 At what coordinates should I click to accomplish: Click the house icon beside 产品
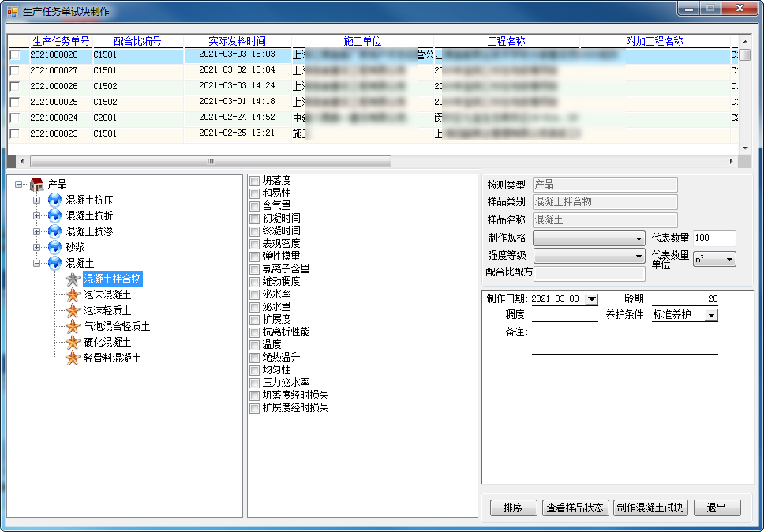[x=36, y=184]
